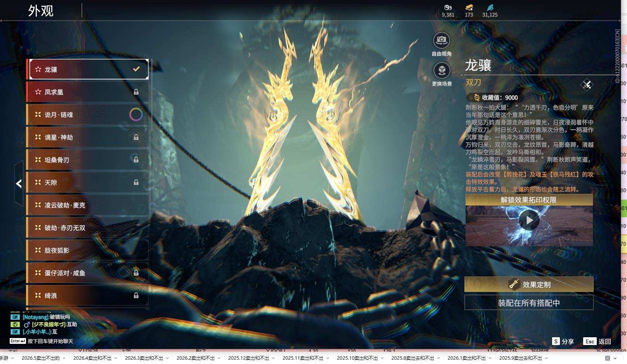The width and height of the screenshot is (627, 364).
Task: Select the 破劫·赤刃无双 skin row
Action: [x=88, y=228]
